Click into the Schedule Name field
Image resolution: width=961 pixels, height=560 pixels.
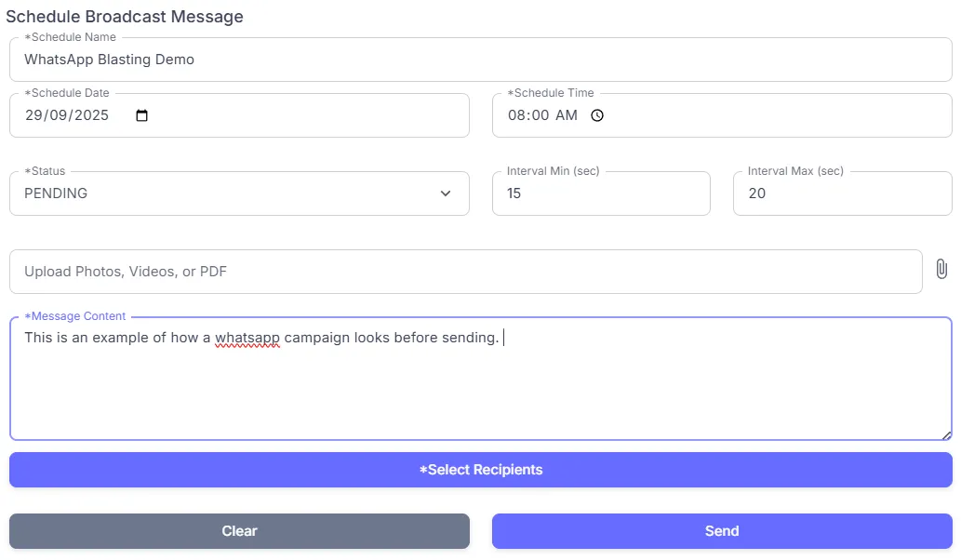[480, 60]
